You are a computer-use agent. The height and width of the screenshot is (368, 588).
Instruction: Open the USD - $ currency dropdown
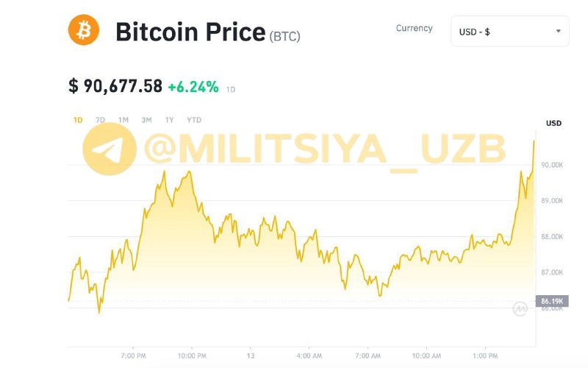point(509,32)
